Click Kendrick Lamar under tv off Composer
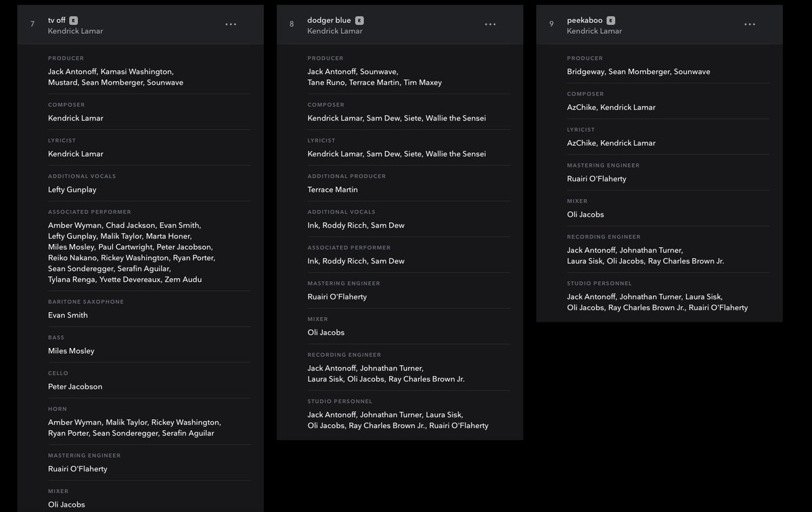This screenshot has height=512, width=812. (x=76, y=119)
